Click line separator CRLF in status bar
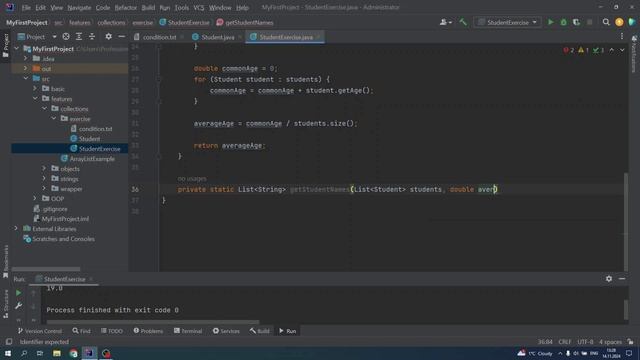Viewport: 640px width, 360px height. (x=565, y=342)
